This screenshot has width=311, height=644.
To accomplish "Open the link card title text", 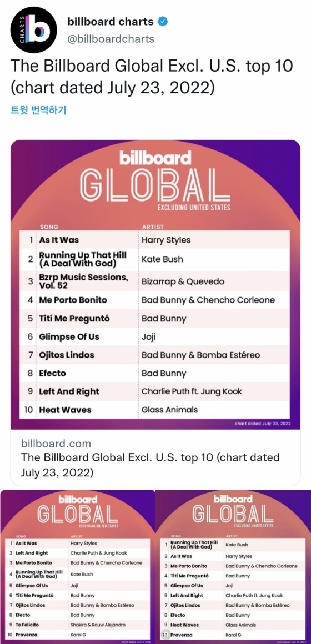I will [150, 465].
